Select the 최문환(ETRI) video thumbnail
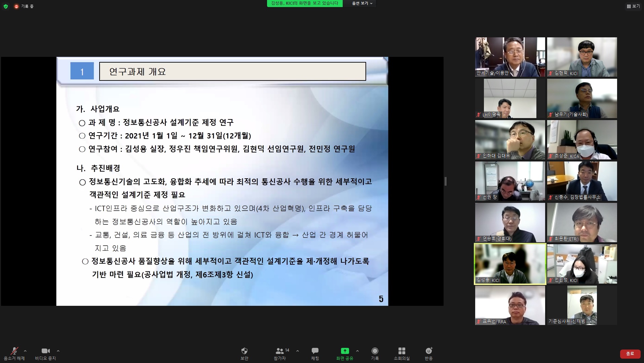 [582, 222]
